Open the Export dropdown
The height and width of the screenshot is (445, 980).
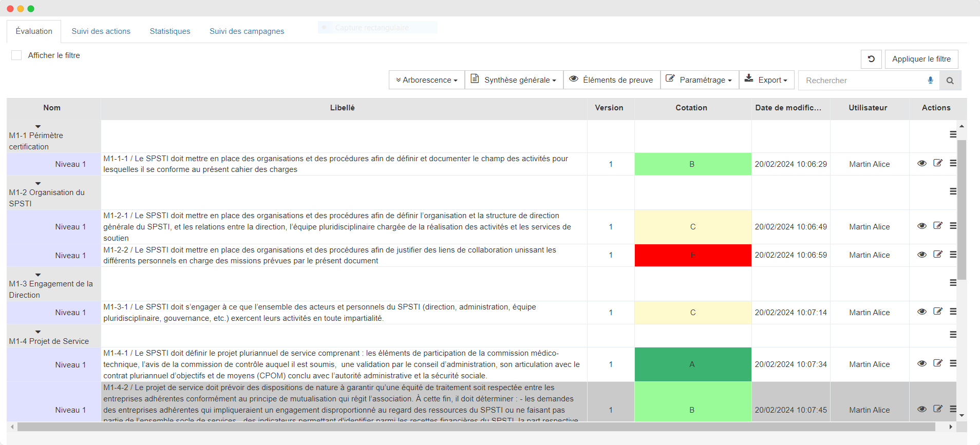(x=766, y=80)
